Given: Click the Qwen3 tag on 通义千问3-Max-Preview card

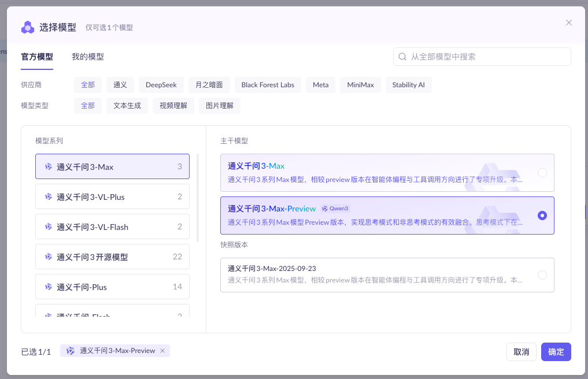Looking at the screenshot, I should 335,209.
